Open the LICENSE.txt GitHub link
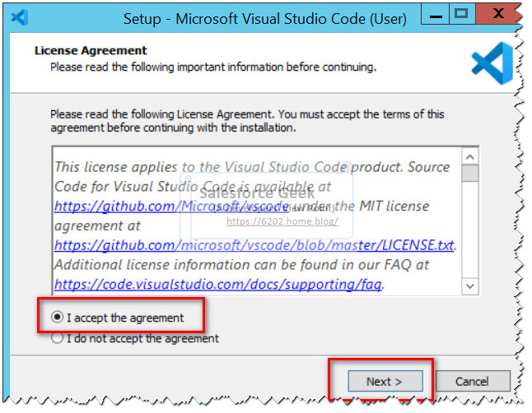Screen dimensions: 532x413 pos(254,244)
